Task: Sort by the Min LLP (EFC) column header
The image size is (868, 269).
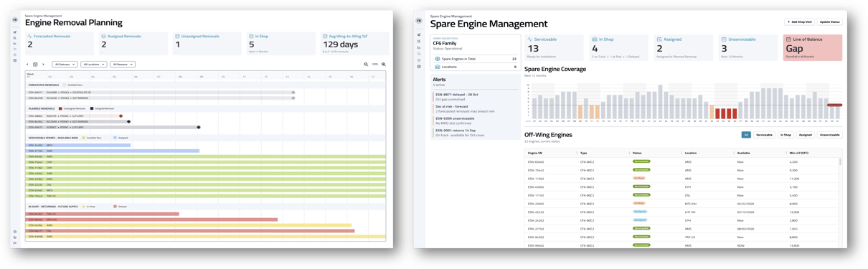Action: tap(799, 153)
